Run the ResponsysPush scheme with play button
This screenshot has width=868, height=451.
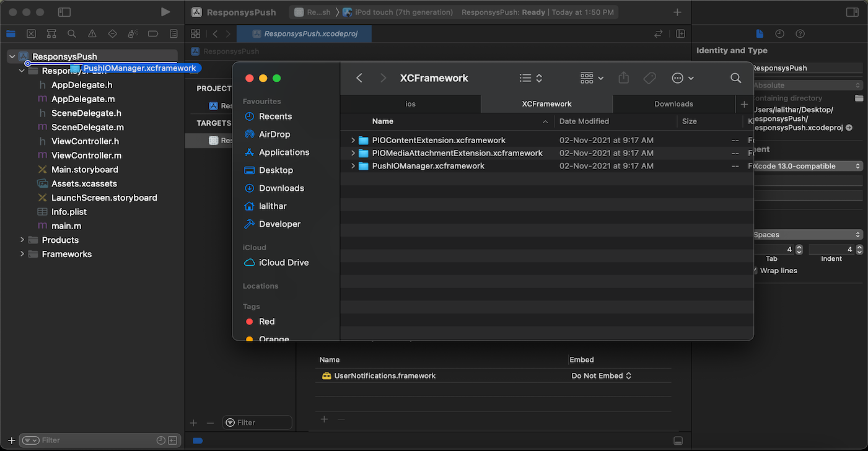(x=165, y=12)
